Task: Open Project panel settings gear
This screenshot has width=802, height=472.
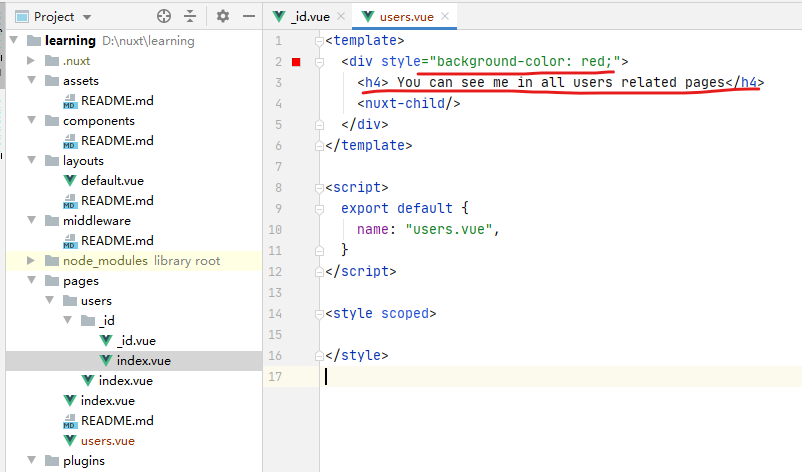Action: pos(222,16)
